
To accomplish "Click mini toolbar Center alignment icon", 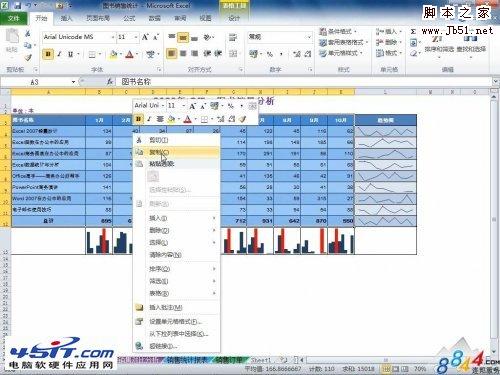I will tap(160, 119).
